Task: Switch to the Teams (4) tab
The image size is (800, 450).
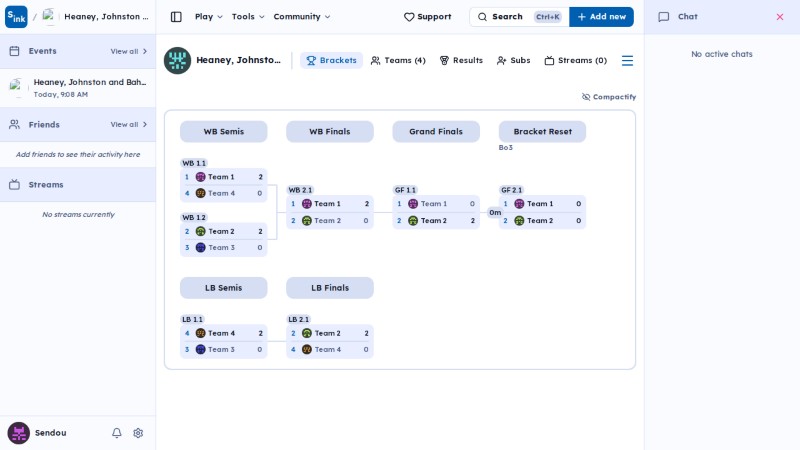Action: 398,60
